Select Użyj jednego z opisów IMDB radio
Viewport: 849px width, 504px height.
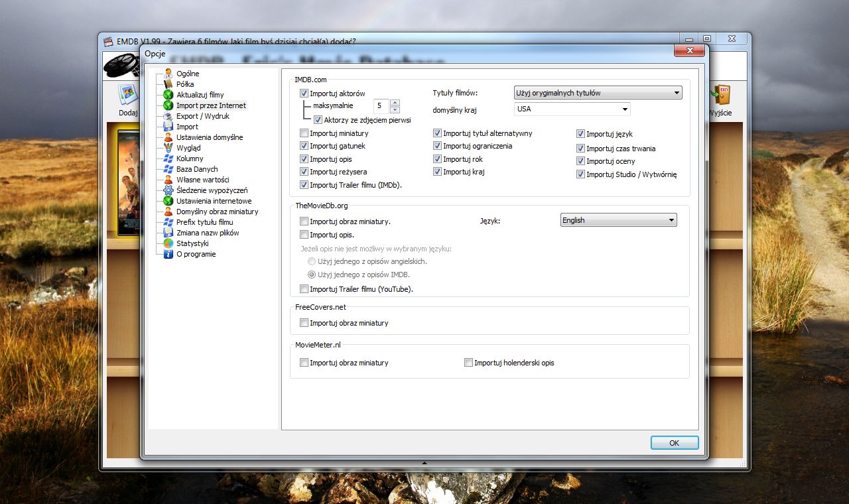(311, 275)
